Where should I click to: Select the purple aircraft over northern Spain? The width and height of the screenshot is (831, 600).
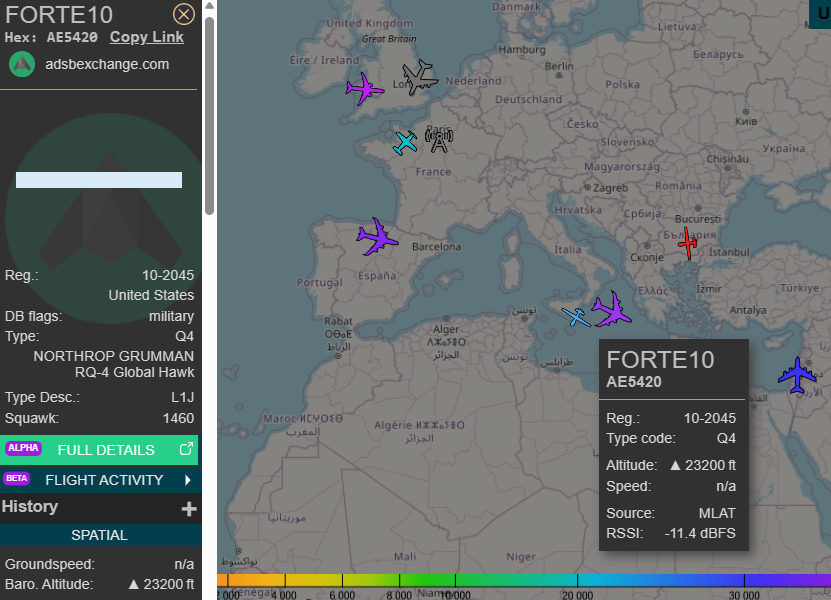pos(377,236)
